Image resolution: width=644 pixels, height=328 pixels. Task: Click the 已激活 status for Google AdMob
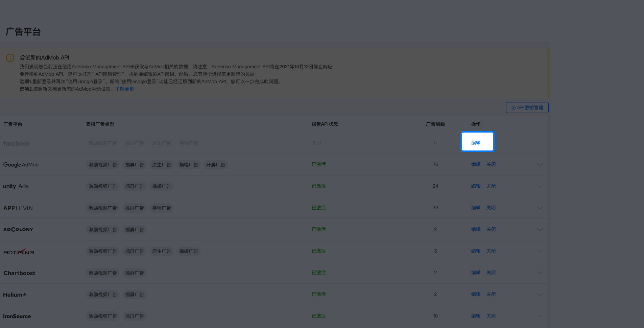[318, 164]
